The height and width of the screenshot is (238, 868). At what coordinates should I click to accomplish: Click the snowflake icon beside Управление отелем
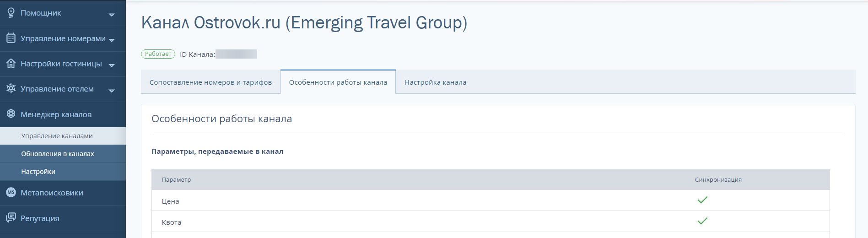[x=11, y=88]
